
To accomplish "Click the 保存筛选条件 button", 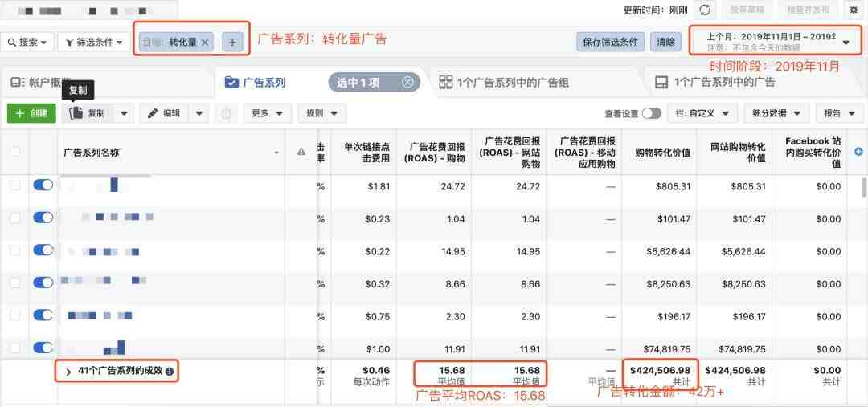I will coord(611,42).
